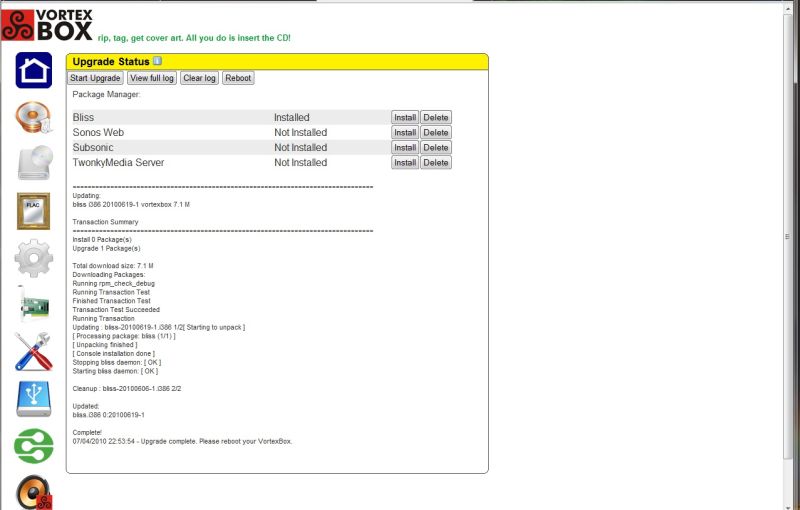
Task: Click the green tagline under the logo
Action: pyautogui.click(x=194, y=38)
